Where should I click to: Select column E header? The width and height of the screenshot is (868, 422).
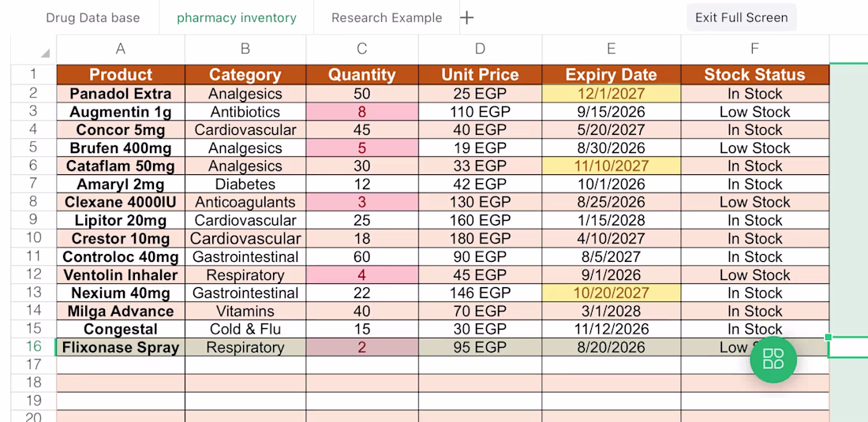point(611,49)
